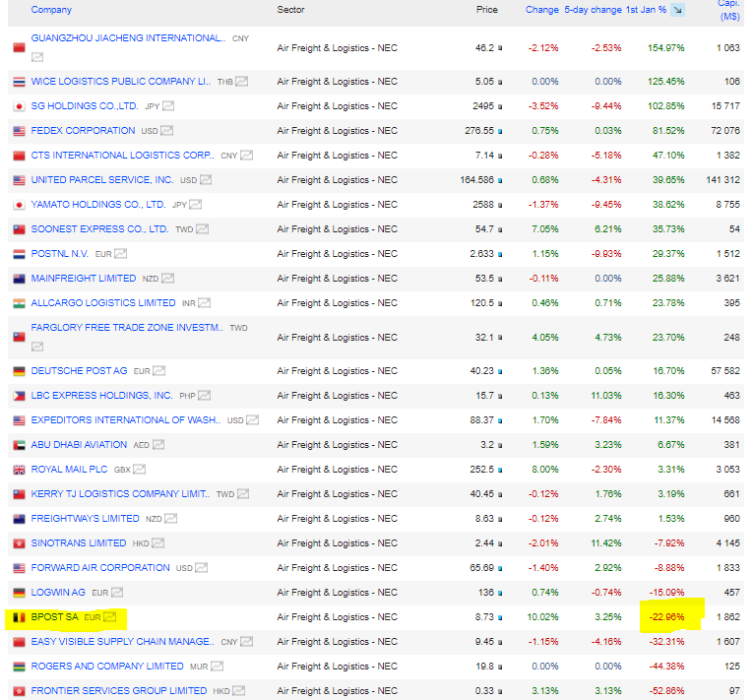
Task: Sort table by 5-day change header
Action: (x=593, y=10)
